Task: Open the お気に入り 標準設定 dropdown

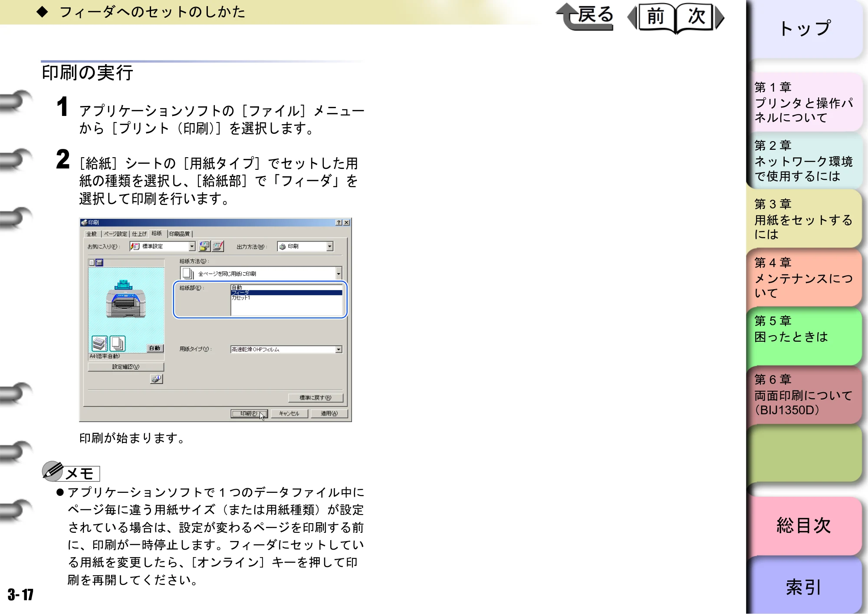Action: (x=192, y=246)
